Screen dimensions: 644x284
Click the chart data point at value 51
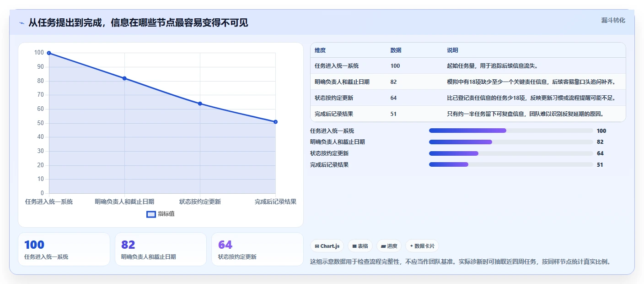pyautogui.click(x=275, y=122)
